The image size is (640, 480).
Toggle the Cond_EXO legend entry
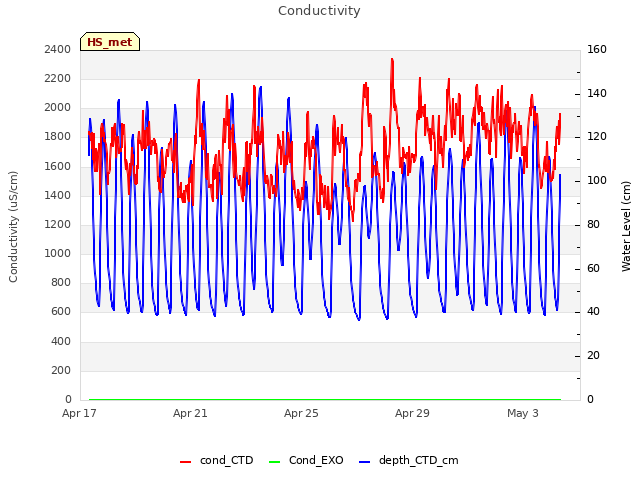(306, 461)
